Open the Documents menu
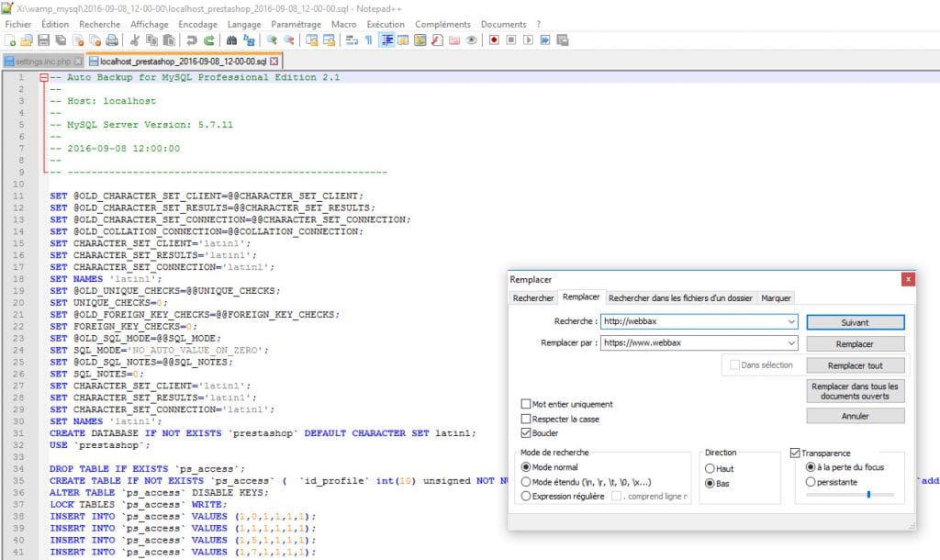 point(503,24)
